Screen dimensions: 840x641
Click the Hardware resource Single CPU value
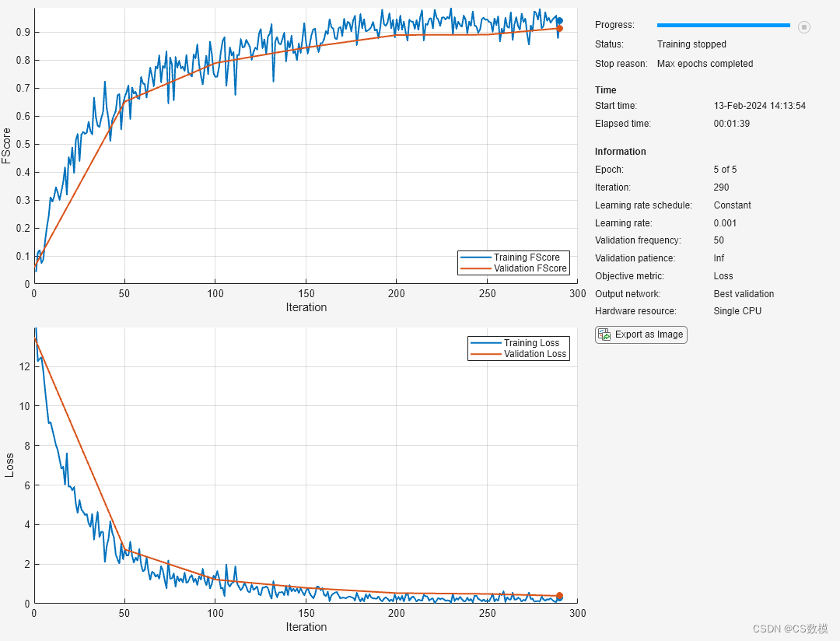(x=737, y=311)
